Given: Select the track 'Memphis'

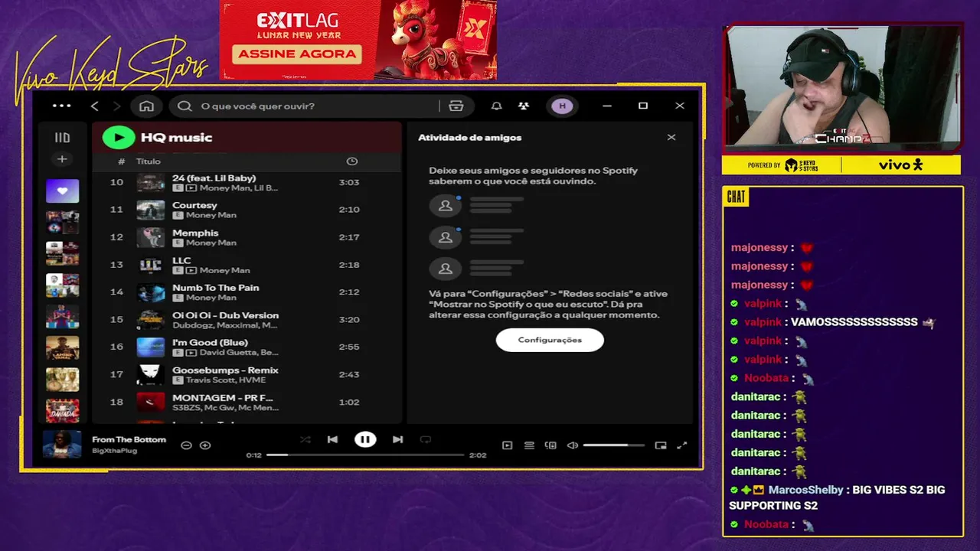Looking at the screenshot, I should 247,237.
